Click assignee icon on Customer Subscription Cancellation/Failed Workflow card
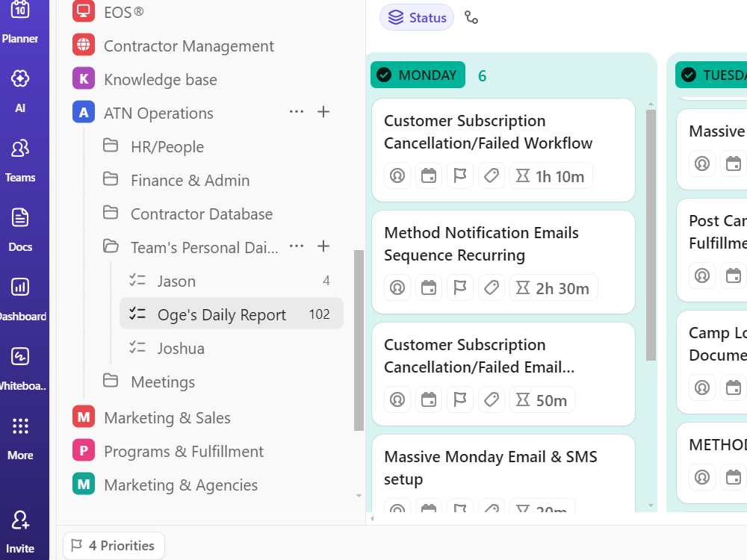The height and width of the screenshot is (560, 747). [x=397, y=175]
